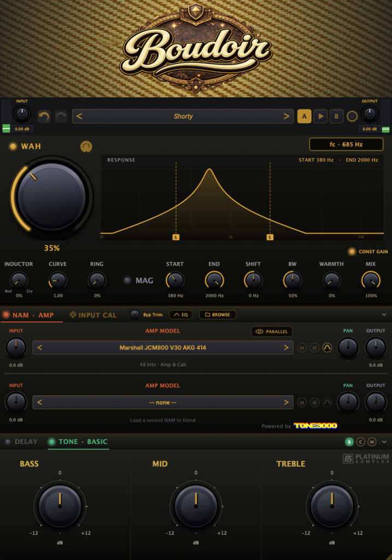Select tone mode B circle
392x560 pixels.
tap(349, 442)
